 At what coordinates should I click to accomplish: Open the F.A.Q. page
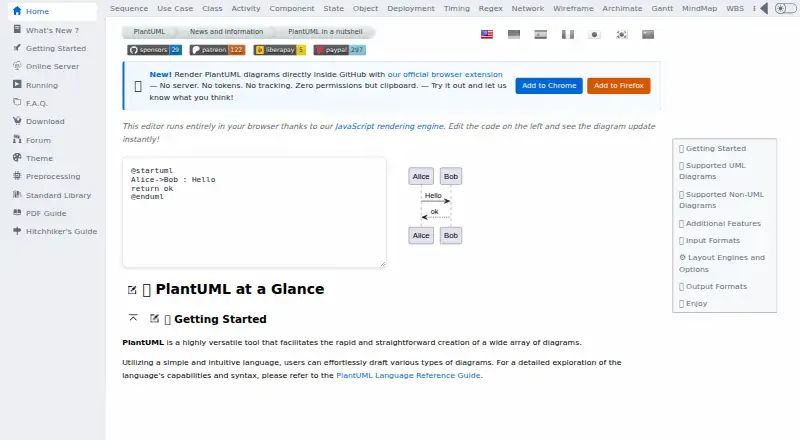coord(36,103)
